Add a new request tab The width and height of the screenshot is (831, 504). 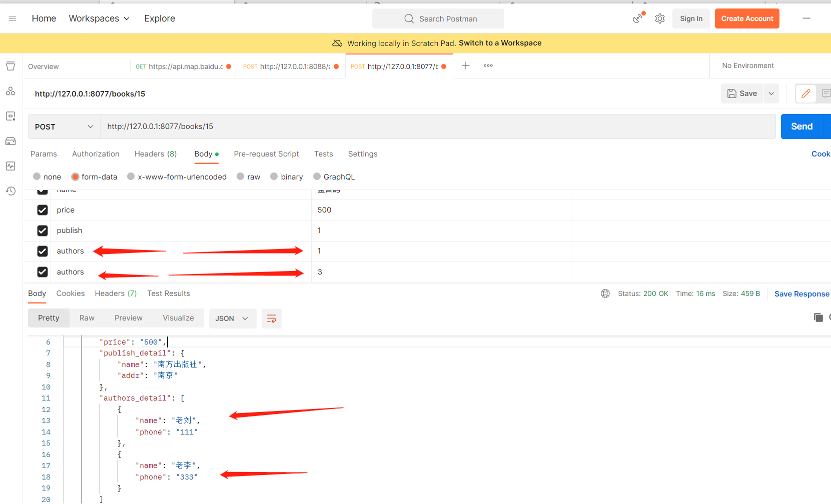point(466,65)
